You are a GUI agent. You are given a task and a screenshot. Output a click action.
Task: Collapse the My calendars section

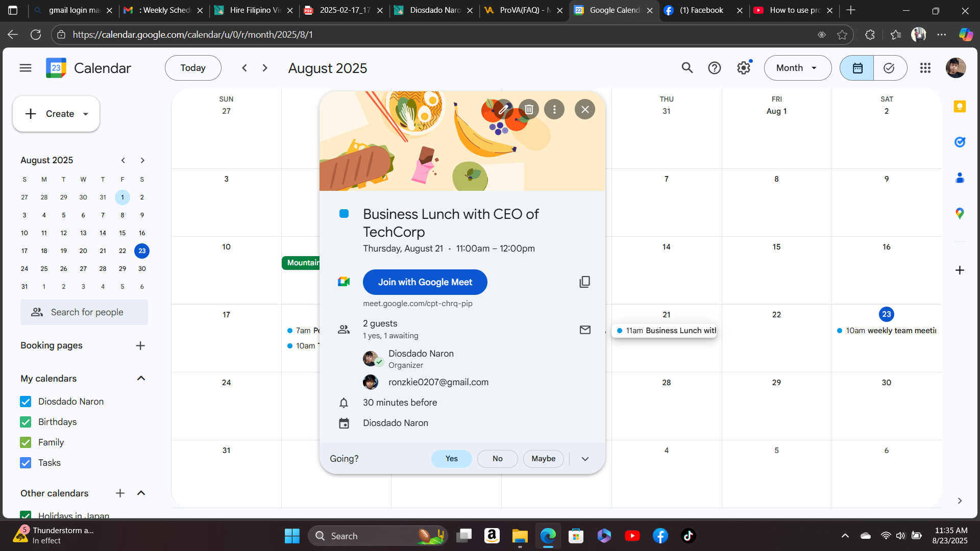tap(141, 379)
